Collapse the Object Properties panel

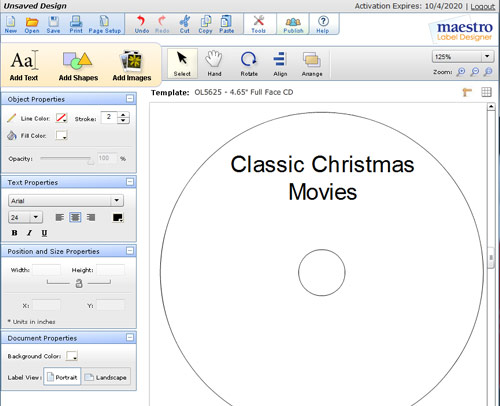point(130,99)
